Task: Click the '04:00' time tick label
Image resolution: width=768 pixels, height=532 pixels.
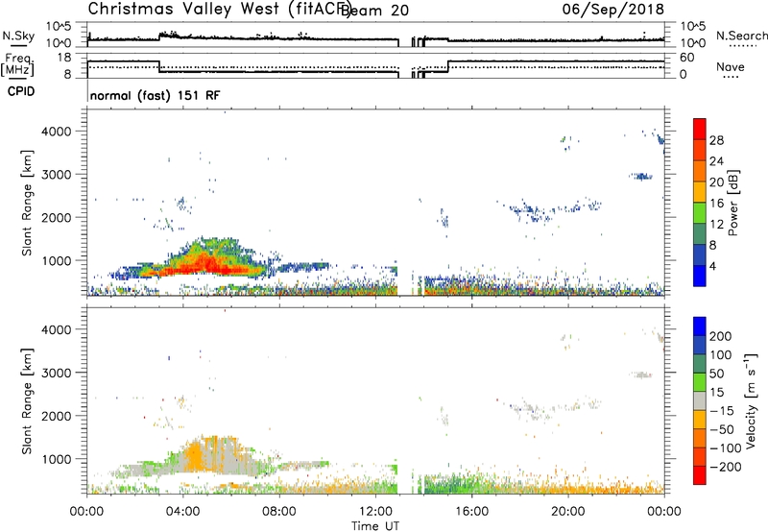Action: pos(183,512)
